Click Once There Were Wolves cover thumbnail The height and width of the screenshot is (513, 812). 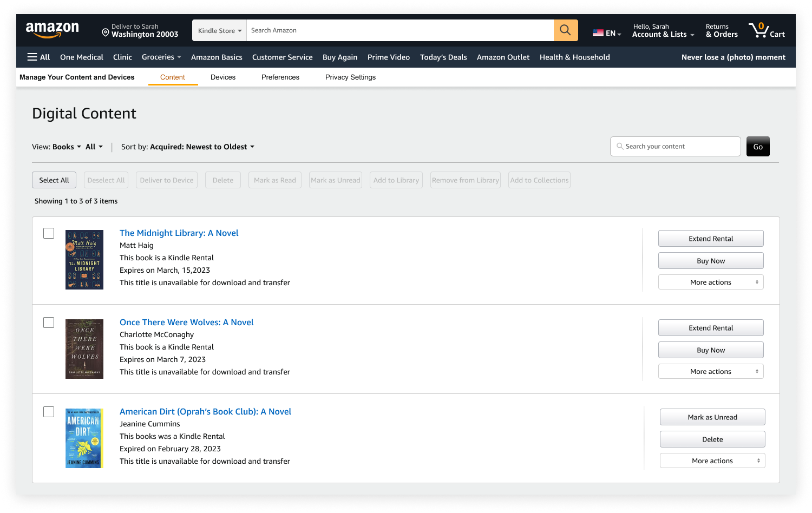point(84,349)
